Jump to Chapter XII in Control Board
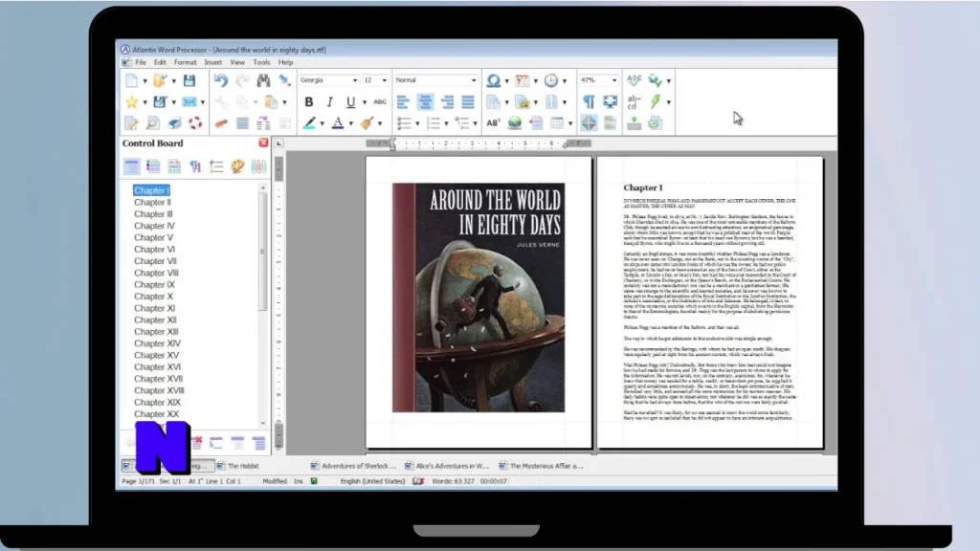 click(156, 320)
